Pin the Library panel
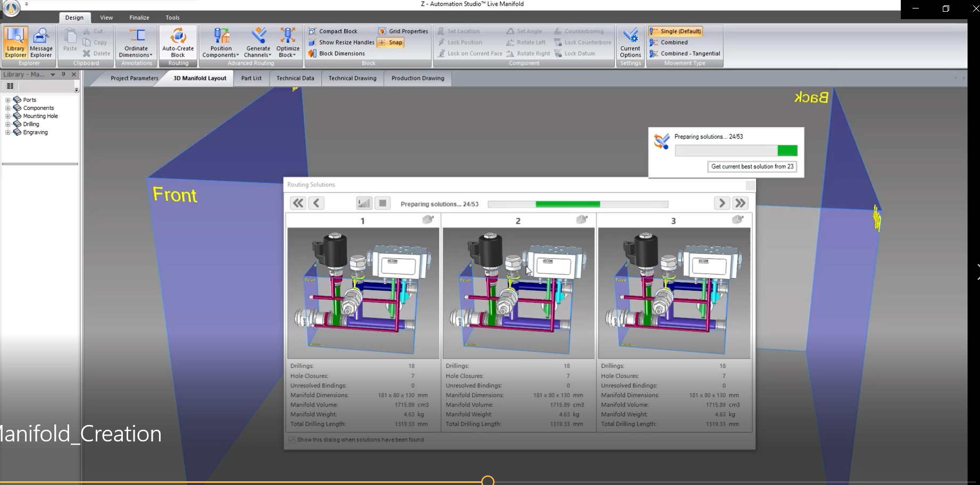Image resolution: width=980 pixels, height=485 pixels. click(x=63, y=75)
